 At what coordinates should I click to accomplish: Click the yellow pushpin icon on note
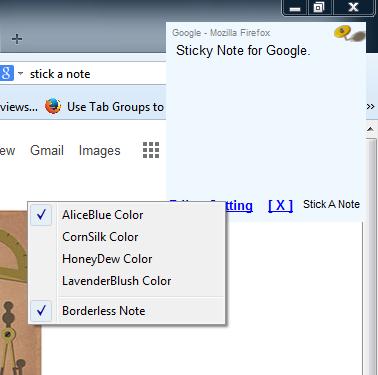(x=349, y=33)
